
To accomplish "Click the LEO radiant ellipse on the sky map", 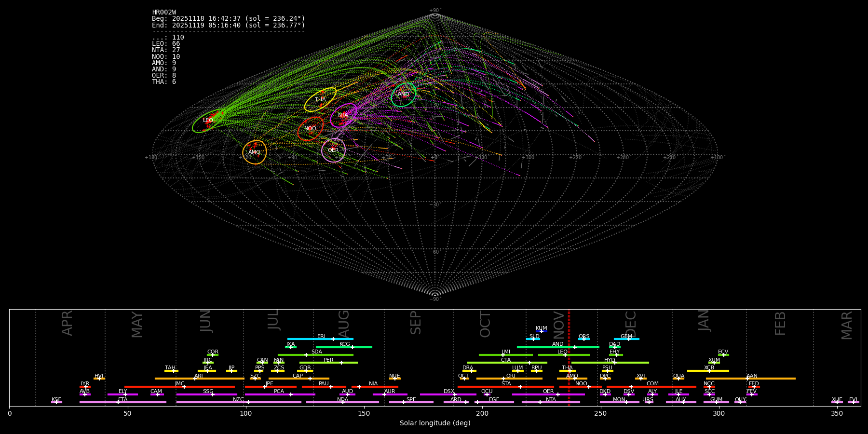I will pos(209,121).
